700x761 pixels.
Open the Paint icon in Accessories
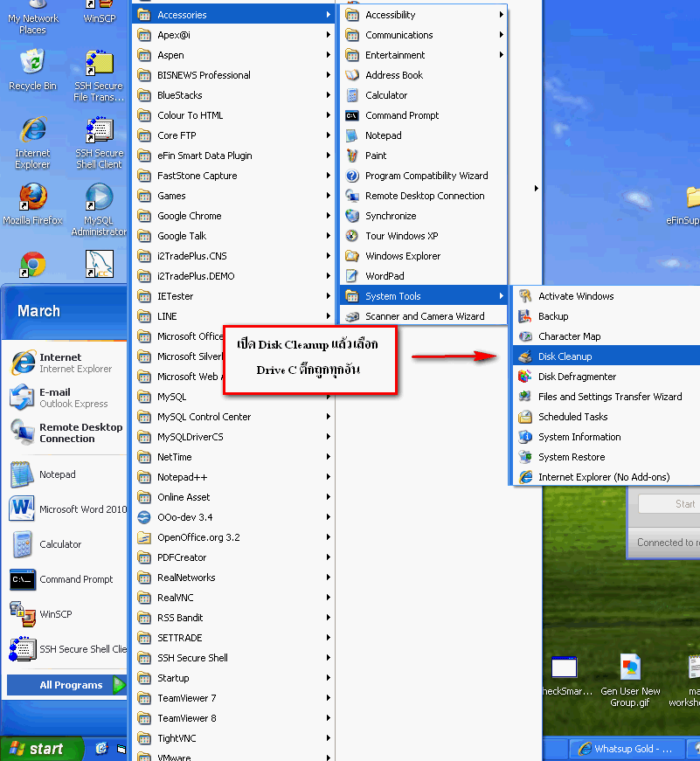click(352, 156)
